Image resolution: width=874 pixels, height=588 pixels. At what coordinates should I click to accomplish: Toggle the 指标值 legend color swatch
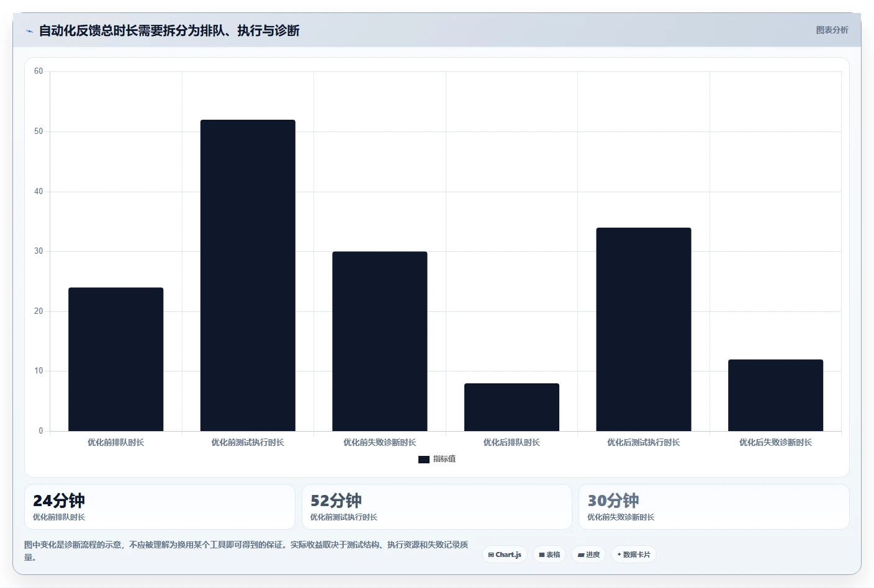424,460
